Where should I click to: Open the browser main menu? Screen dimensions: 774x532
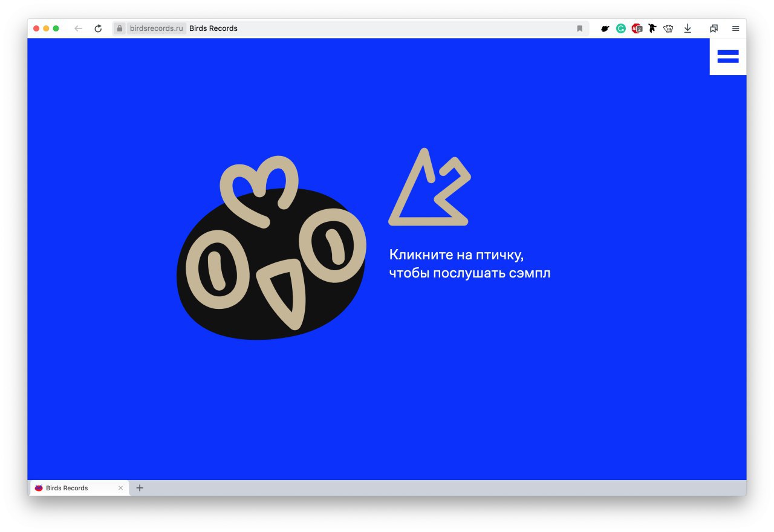click(x=735, y=28)
